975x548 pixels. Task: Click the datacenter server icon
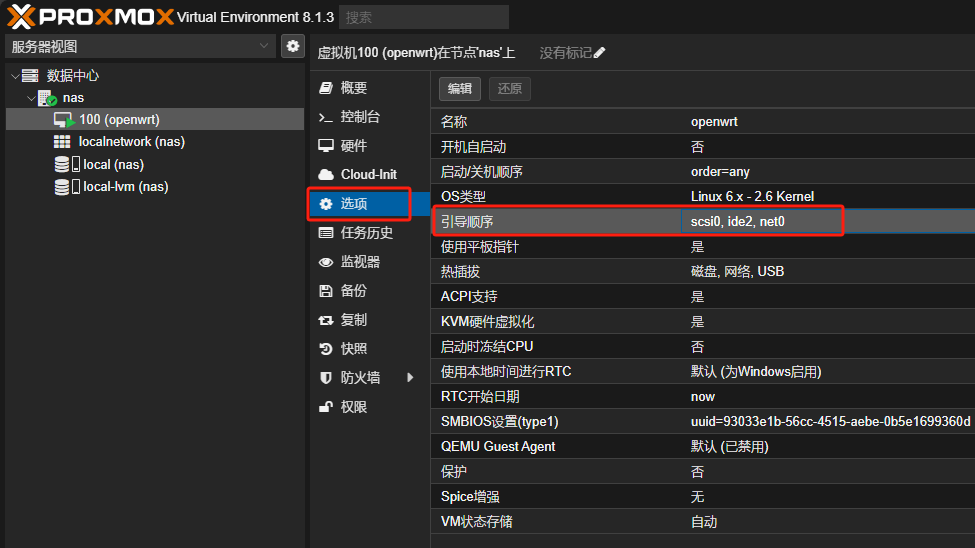30,76
